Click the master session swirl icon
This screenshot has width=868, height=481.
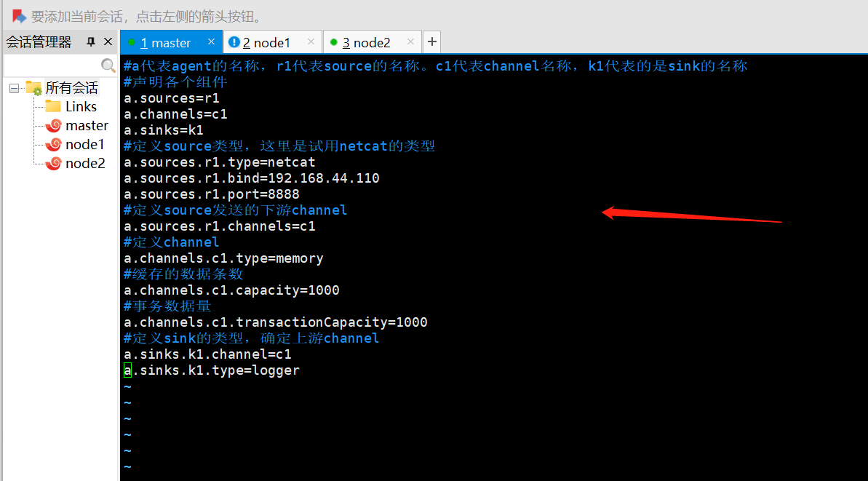[x=53, y=126]
